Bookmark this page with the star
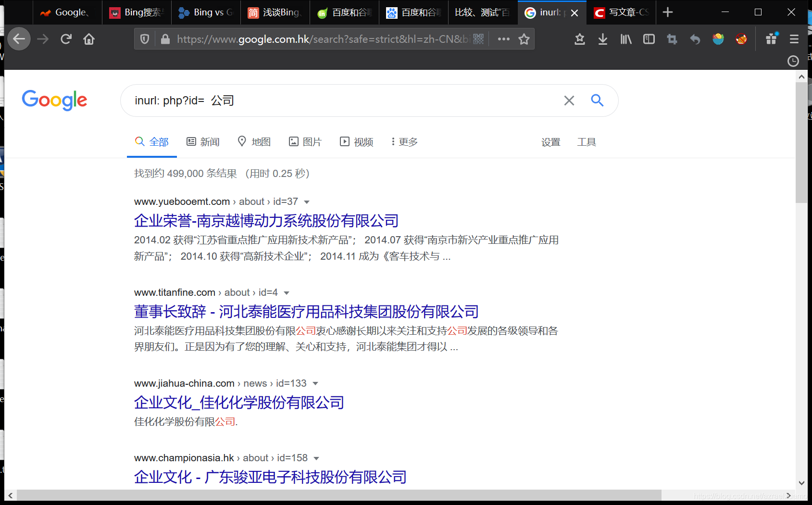The image size is (812, 505). [524, 39]
